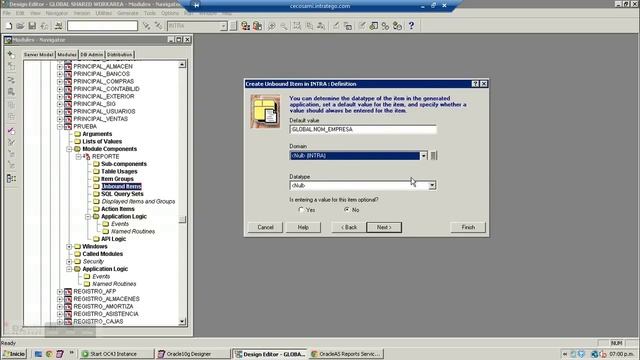Switch to the Distribution tab

(120, 54)
